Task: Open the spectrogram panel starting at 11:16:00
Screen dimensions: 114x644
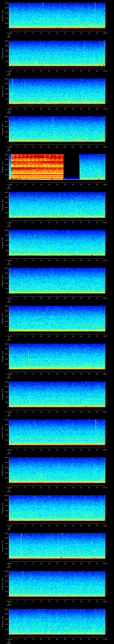Action: point(57,91)
